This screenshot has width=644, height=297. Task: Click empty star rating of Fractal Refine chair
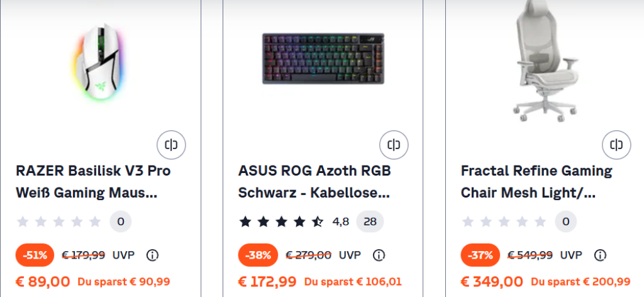coord(504,221)
